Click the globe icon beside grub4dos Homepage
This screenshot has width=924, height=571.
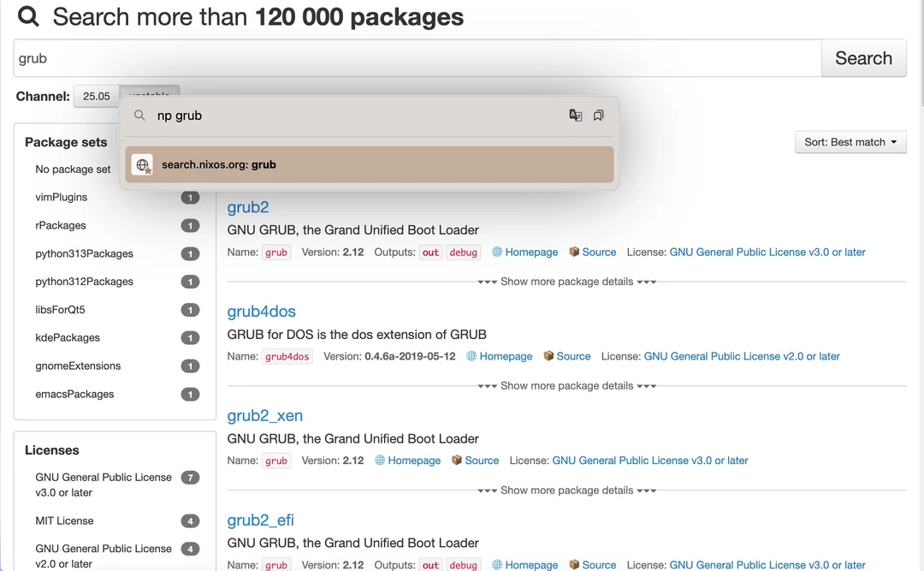point(471,356)
